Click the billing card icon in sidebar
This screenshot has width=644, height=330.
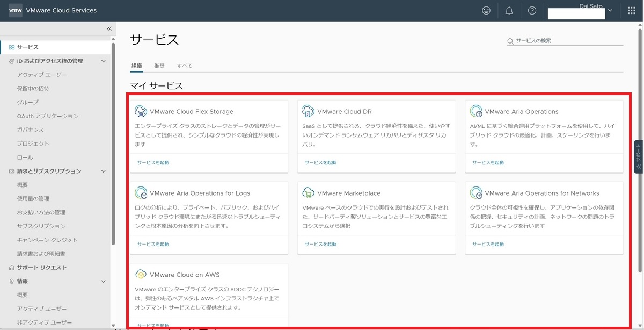tap(12, 171)
